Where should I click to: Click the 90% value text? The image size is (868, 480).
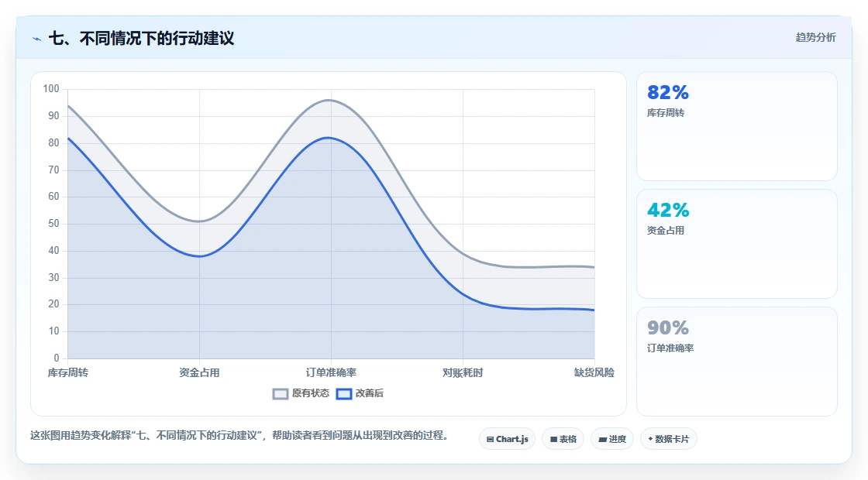pos(667,328)
